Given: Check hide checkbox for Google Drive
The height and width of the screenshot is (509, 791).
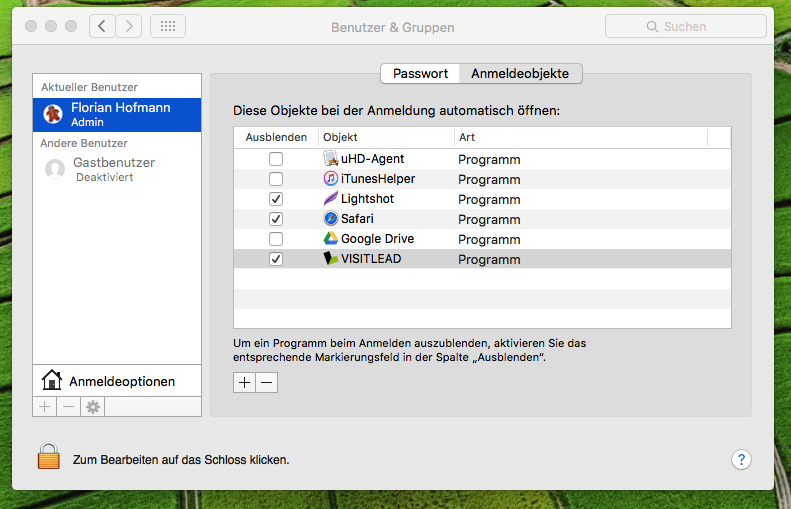Looking at the screenshot, I should tap(276, 239).
